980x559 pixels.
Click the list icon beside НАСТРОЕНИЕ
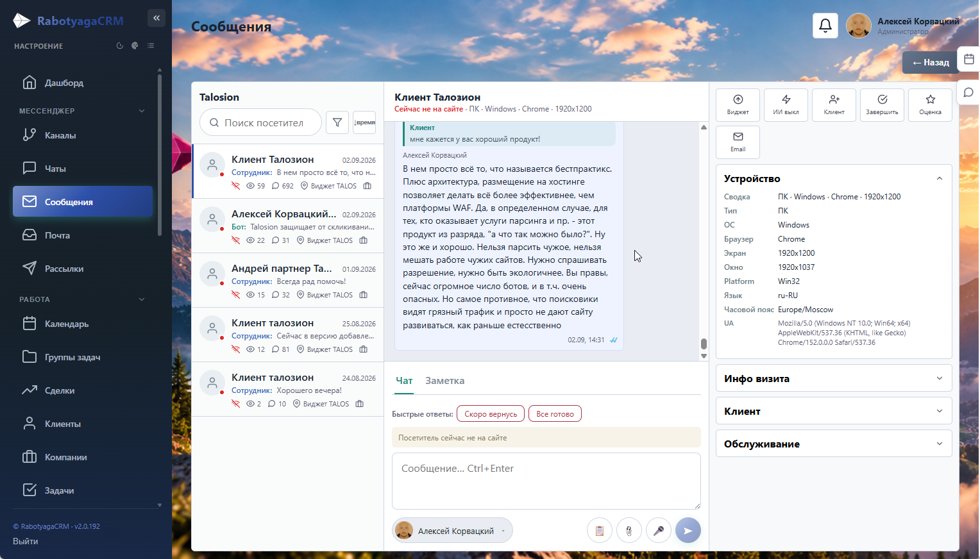(151, 46)
